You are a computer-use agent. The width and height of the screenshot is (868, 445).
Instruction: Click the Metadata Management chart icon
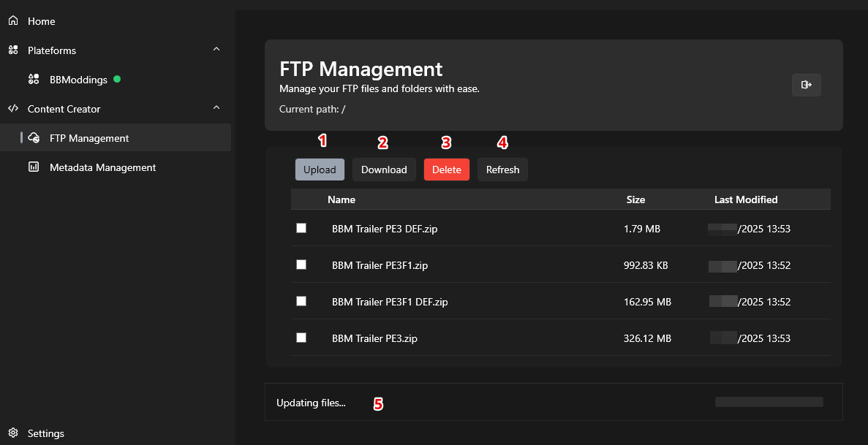point(34,167)
